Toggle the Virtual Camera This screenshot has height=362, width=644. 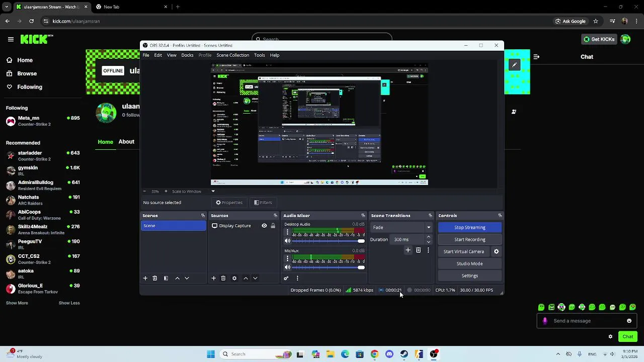click(x=464, y=251)
